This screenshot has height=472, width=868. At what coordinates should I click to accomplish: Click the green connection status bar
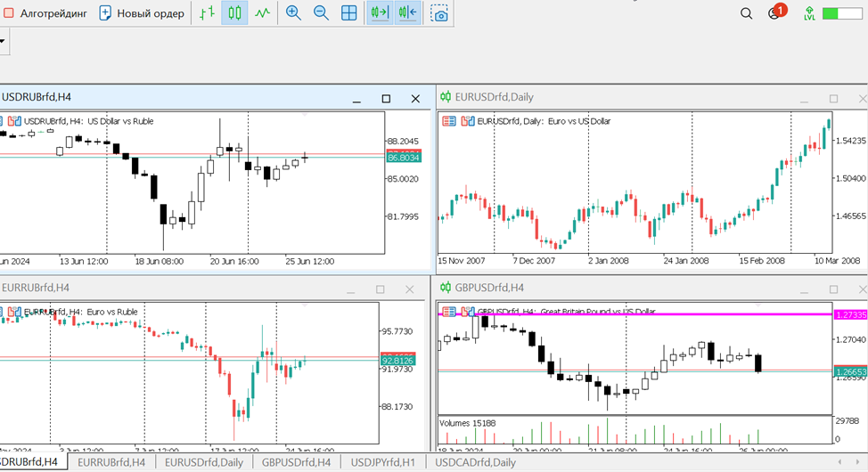[842, 13]
